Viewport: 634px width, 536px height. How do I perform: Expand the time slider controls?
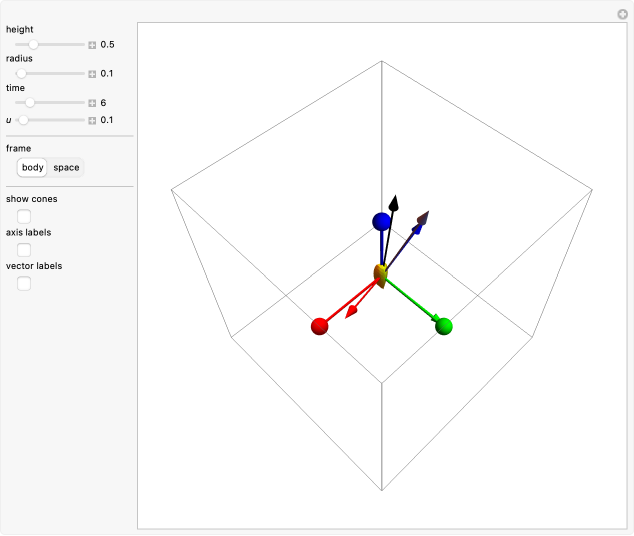92,103
